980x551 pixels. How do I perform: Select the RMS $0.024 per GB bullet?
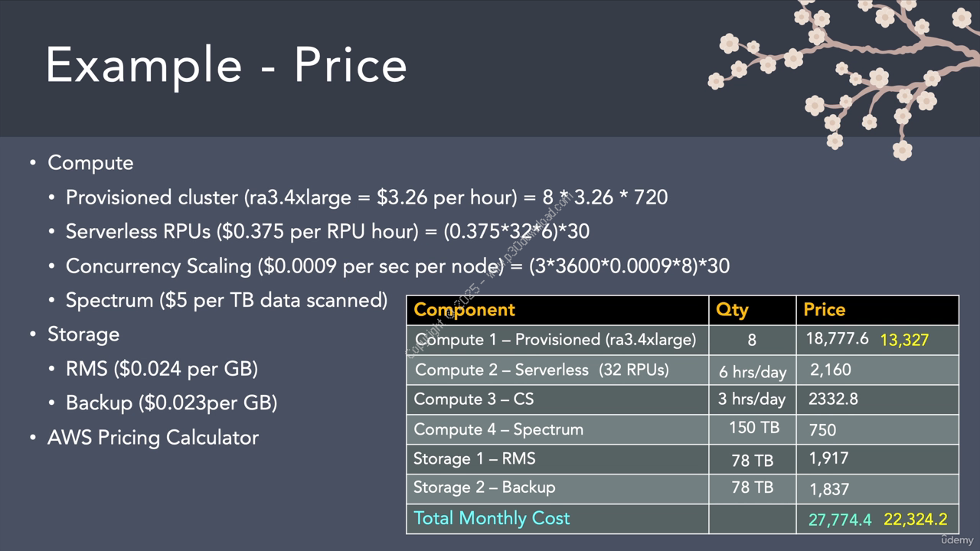(x=162, y=369)
